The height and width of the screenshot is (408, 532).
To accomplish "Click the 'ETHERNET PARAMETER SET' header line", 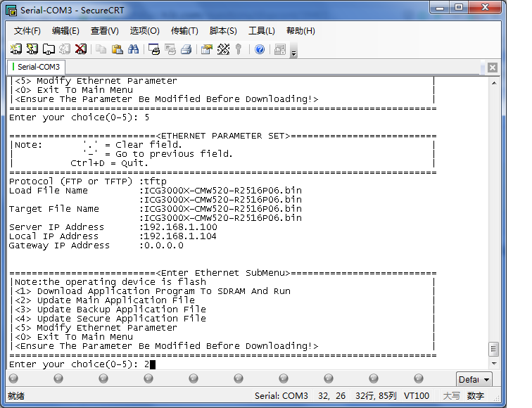I will click(223, 136).
